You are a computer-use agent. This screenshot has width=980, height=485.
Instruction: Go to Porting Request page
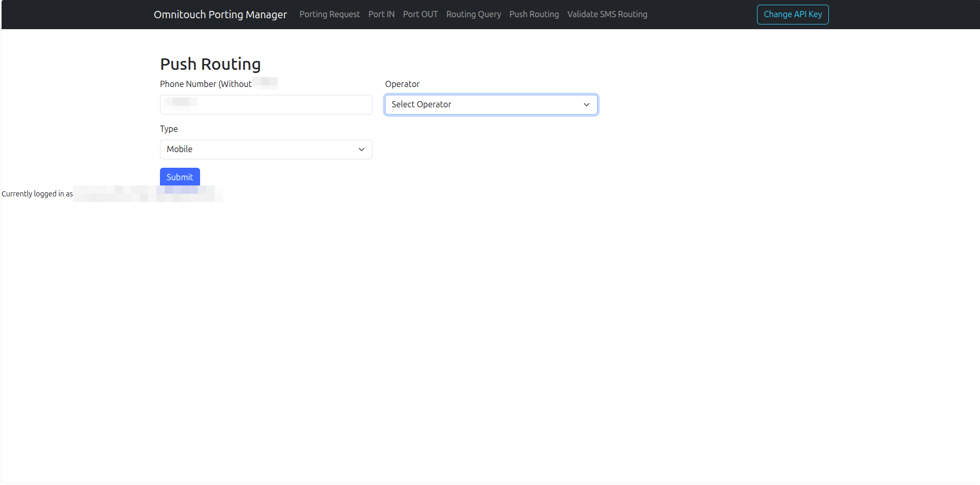tap(330, 15)
